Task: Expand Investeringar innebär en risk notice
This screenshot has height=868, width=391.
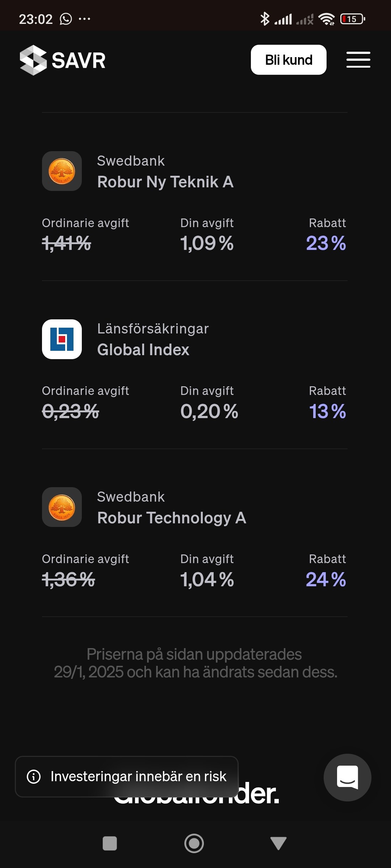Action: 138,776
